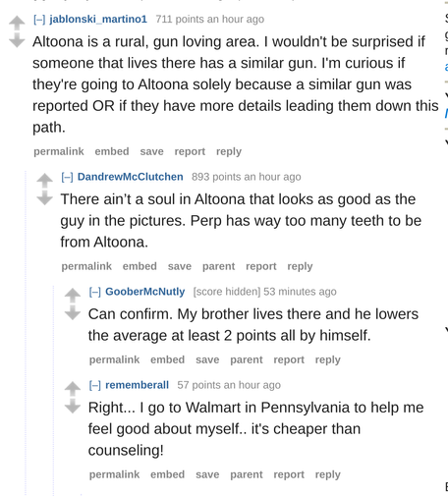Open permalink for GooberMcNutly's comment
448x496 pixels.
[x=114, y=359]
